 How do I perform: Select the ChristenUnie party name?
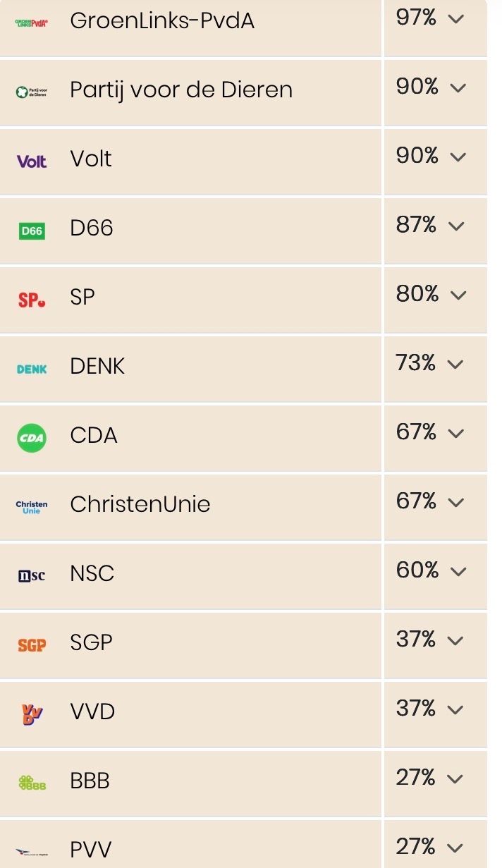(140, 504)
